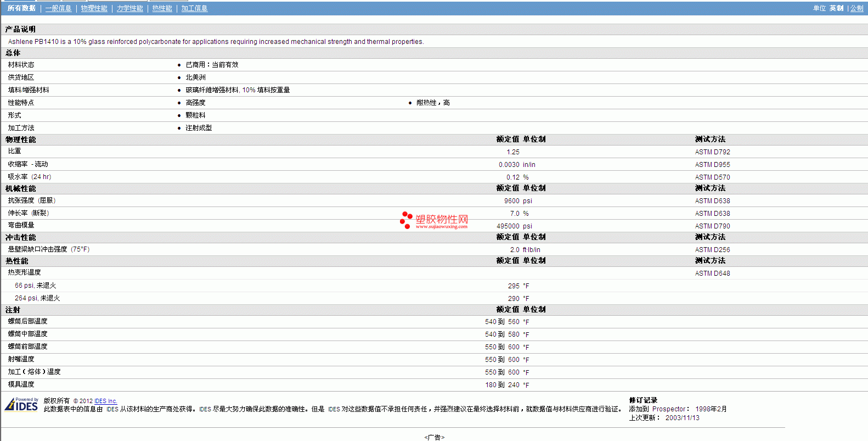Click ASTM D790 test method

click(712, 226)
